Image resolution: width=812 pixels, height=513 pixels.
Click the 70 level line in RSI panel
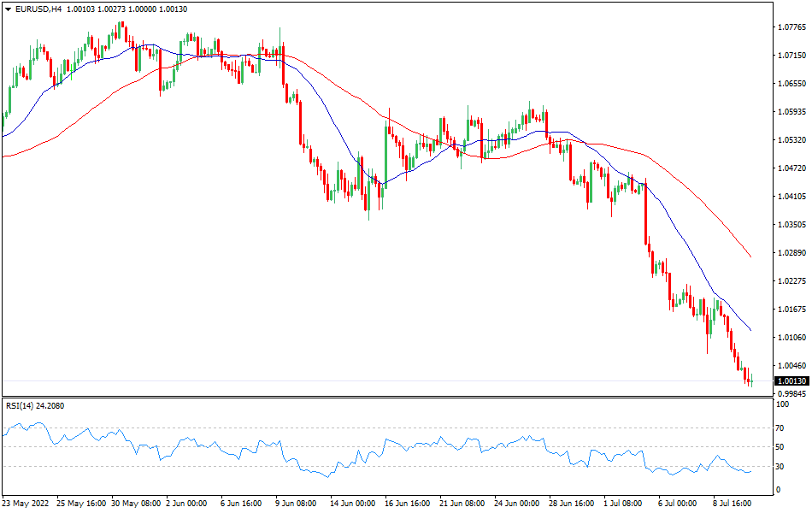[x=385, y=427]
